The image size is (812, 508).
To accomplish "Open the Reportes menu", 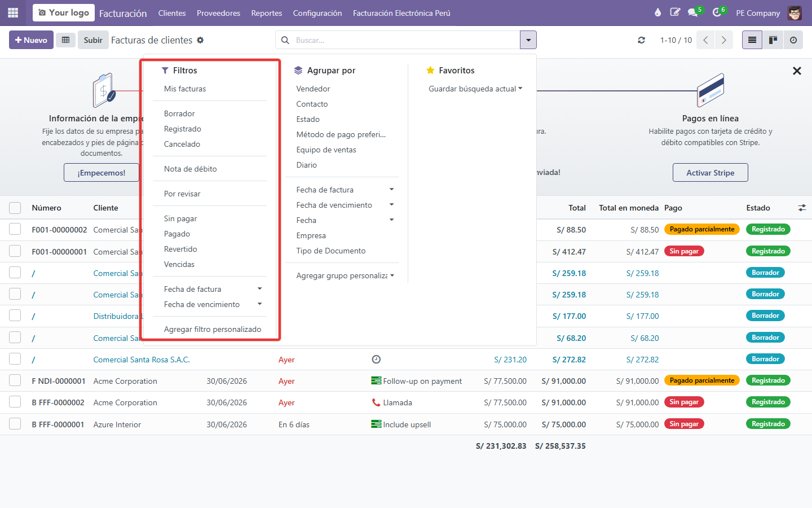I will [267, 13].
